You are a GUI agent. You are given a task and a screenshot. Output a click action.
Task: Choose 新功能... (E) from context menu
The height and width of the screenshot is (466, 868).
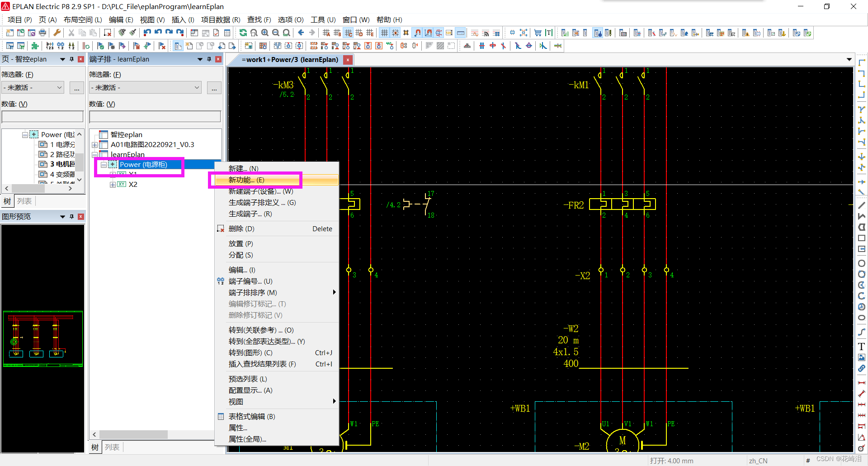coord(277,180)
